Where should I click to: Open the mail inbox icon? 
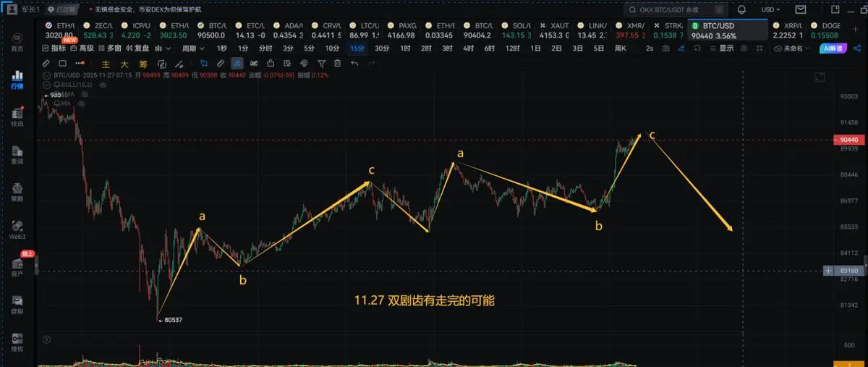800,9
